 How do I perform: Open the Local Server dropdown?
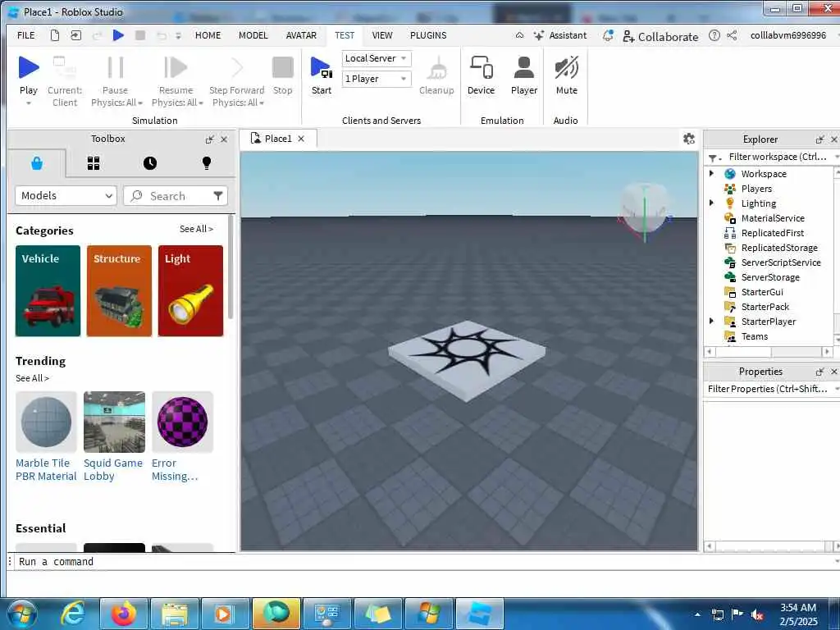(376, 58)
